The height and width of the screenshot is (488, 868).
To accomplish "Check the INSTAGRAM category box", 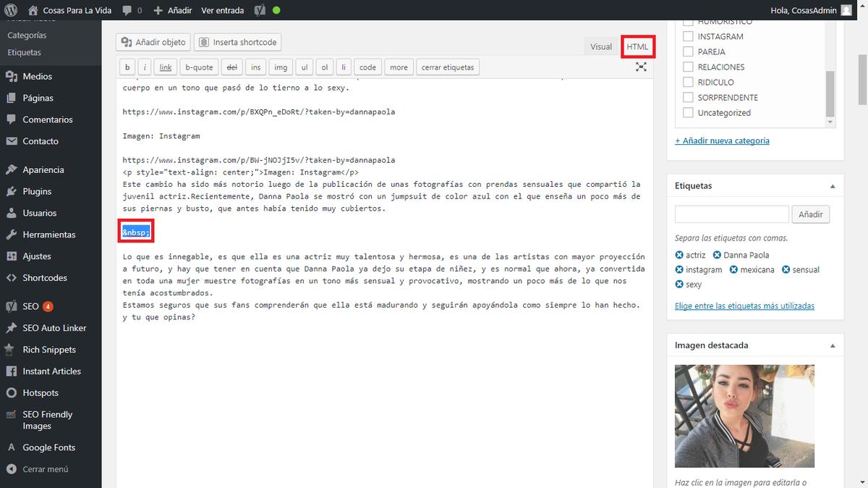I will [x=688, y=36].
